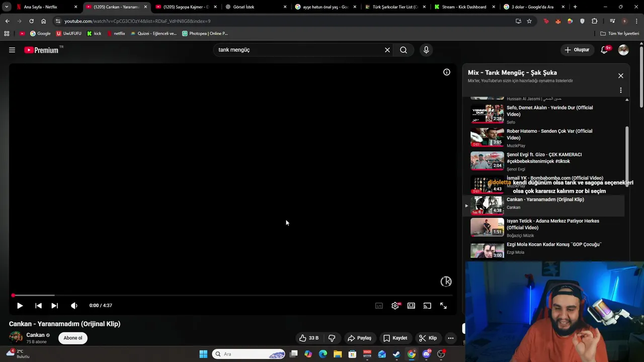644x362 pixels.
Task: Toggle subtitles in the player
Action: [379, 306]
